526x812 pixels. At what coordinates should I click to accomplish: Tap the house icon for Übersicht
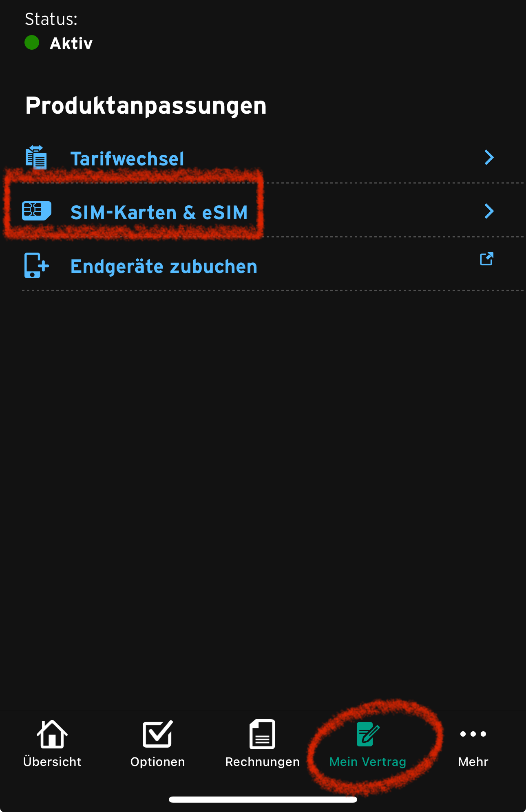click(x=52, y=734)
